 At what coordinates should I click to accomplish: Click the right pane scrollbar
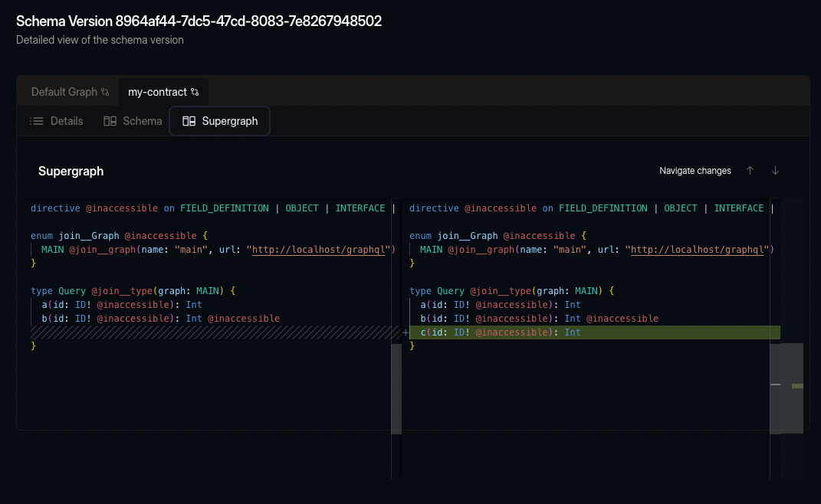pyautogui.click(x=774, y=387)
